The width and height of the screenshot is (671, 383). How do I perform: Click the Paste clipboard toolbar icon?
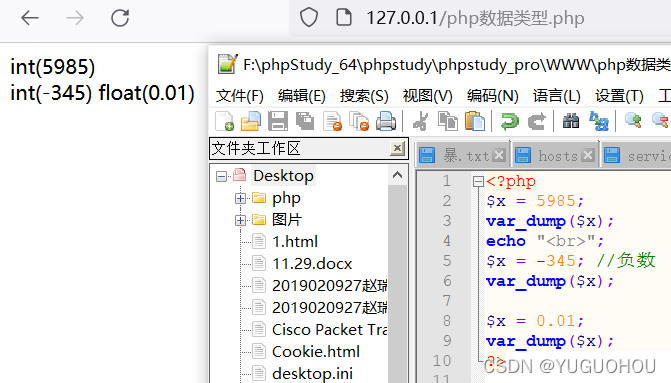475,121
